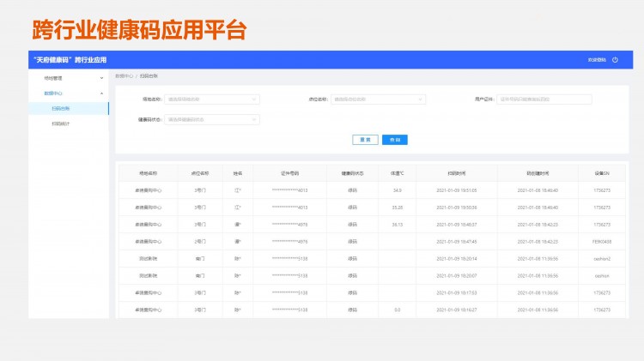Click the power/logout icon in the blue header

615,60
